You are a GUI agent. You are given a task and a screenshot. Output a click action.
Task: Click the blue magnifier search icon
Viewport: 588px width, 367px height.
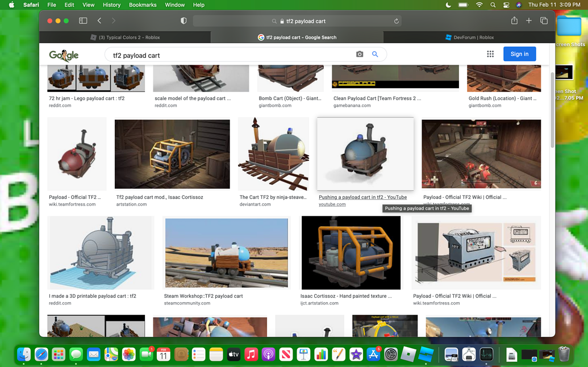[375, 53]
